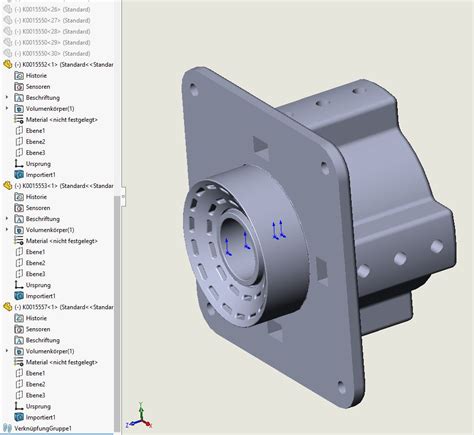474x435 pixels.
Task: Click the icon next to K0015550<29>
Action: 7,42
